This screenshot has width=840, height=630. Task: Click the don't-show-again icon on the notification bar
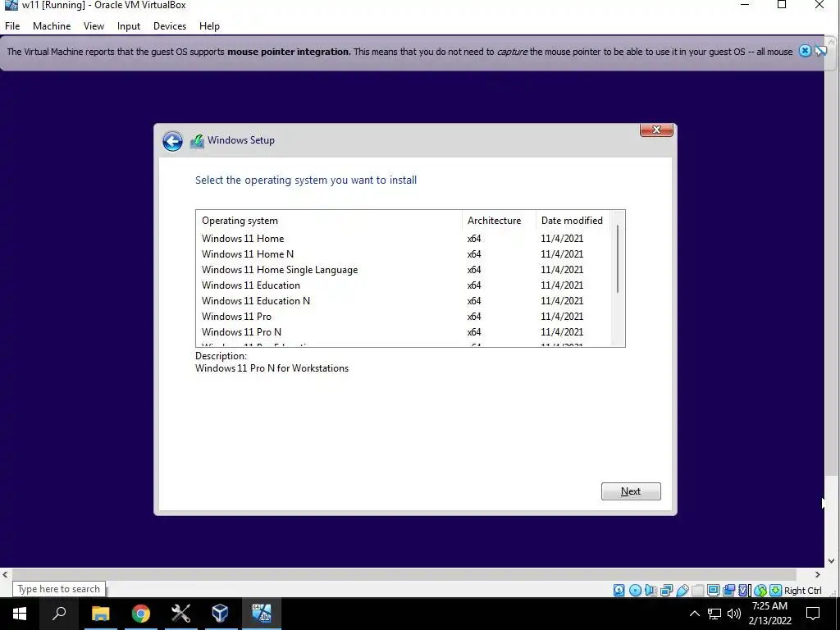point(820,51)
